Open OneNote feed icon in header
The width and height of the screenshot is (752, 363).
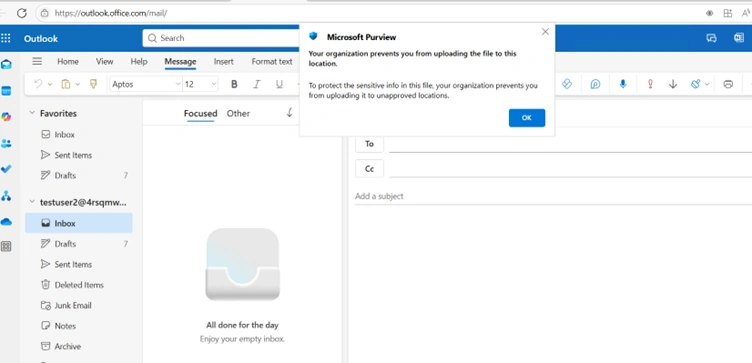(739, 38)
